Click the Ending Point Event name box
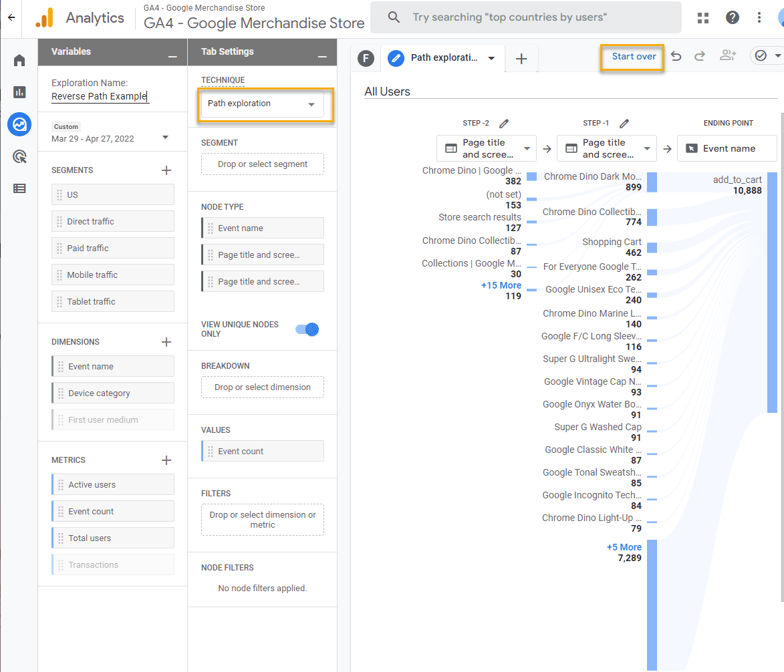Image resolution: width=784 pixels, height=672 pixels. [x=727, y=148]
